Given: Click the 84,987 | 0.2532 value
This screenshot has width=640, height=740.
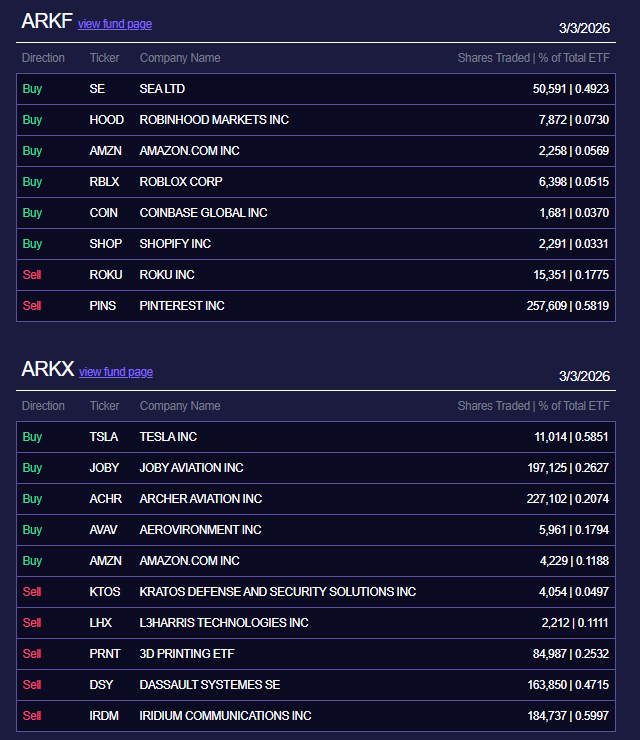Looking at the screenshot, I should pos(571,654).
